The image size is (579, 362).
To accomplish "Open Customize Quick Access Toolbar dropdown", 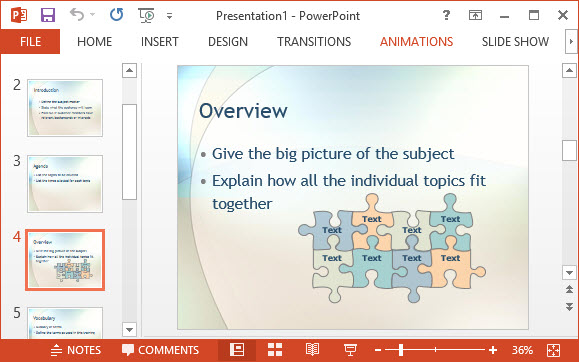I will [x=169, y=16].
